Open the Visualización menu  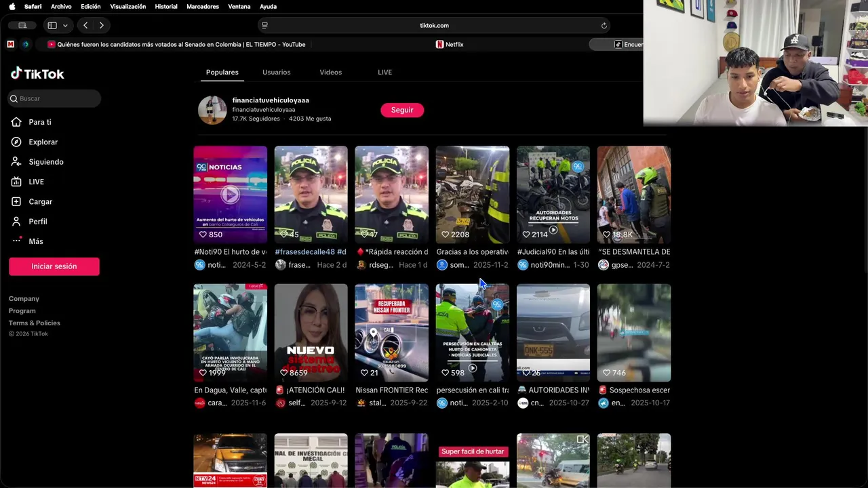[127, 6]
